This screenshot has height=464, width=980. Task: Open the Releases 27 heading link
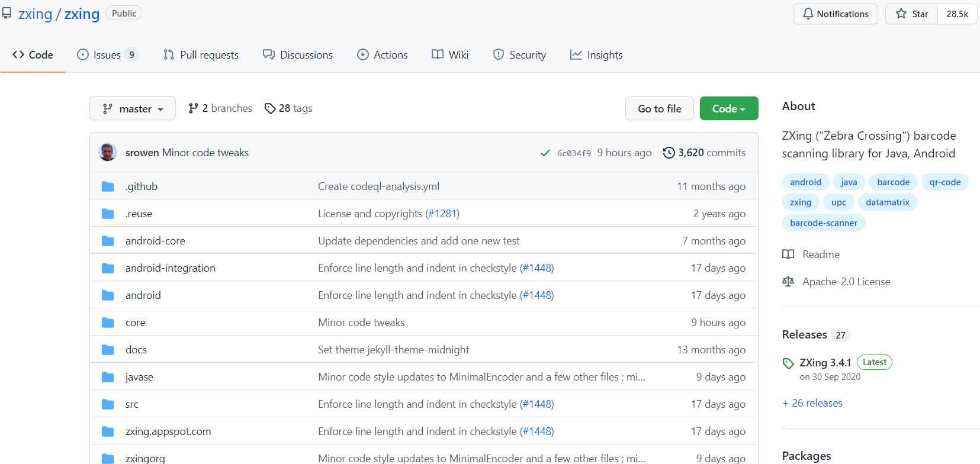click(x=816, y=335)
